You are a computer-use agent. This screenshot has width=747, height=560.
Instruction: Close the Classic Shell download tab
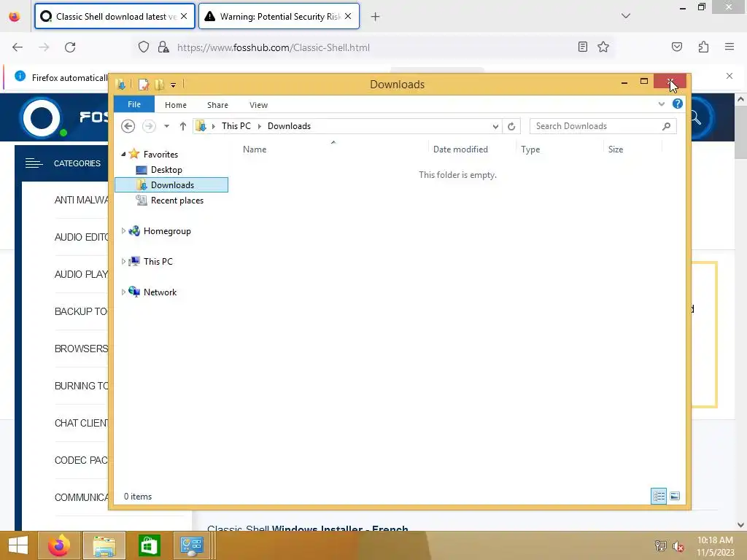tap(184, 16)
